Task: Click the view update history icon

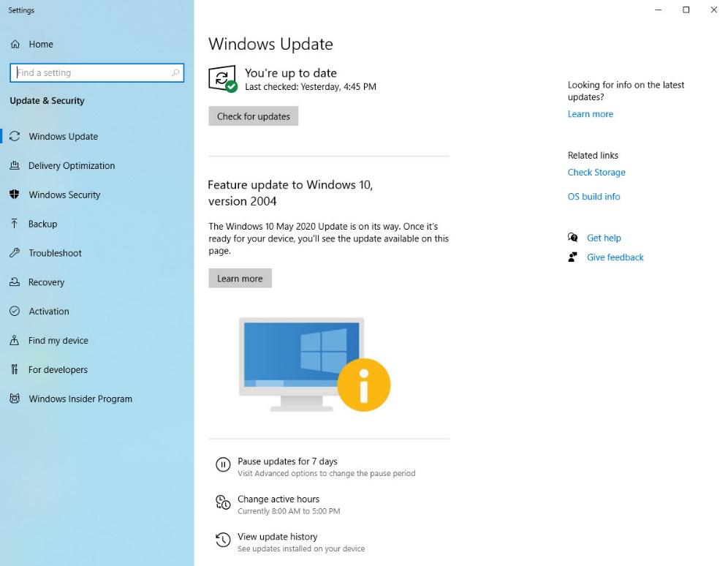Action: [223, 540]
